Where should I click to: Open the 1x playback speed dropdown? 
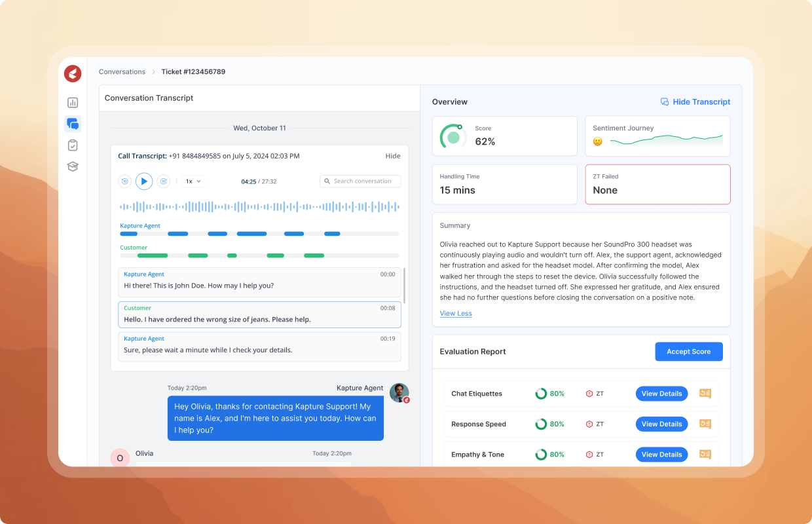193,181
